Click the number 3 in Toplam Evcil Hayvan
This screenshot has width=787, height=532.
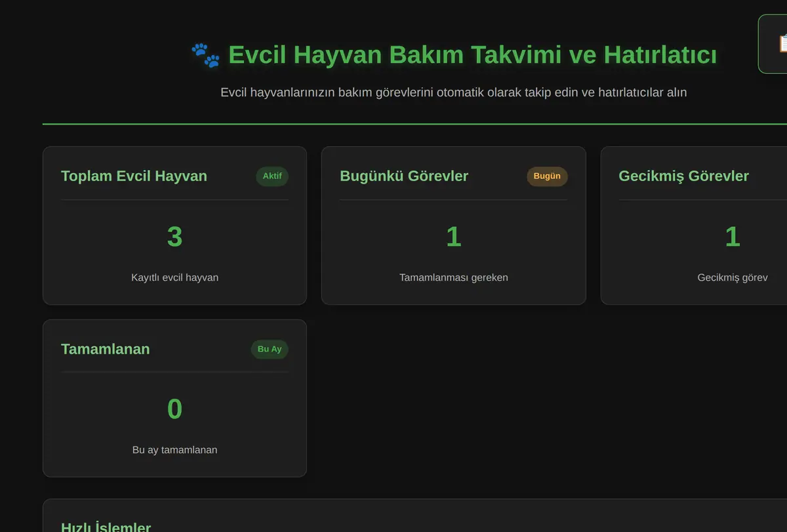[174, 237]
